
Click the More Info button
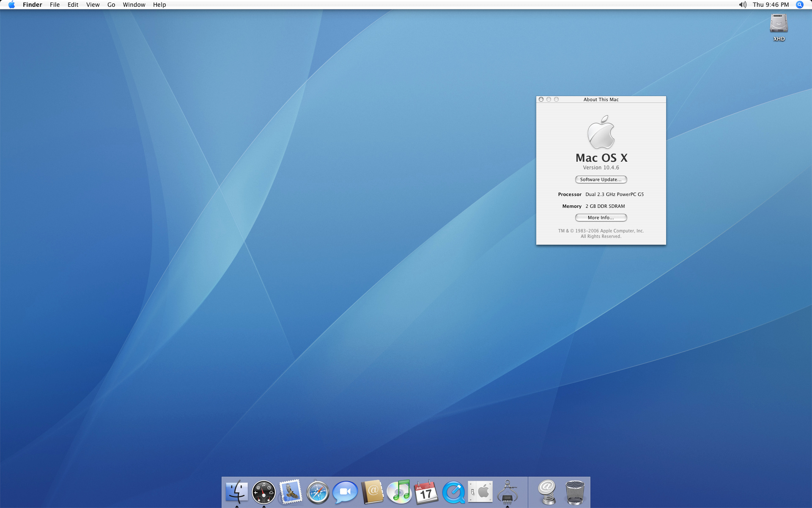click(x=601, y=218)
